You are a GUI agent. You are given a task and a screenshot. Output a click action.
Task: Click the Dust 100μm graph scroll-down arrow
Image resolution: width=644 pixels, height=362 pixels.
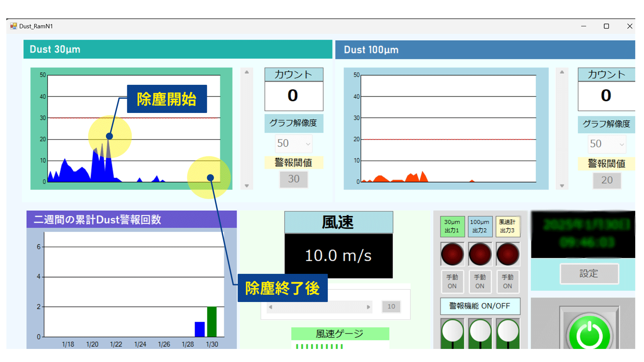pos(562,186)
